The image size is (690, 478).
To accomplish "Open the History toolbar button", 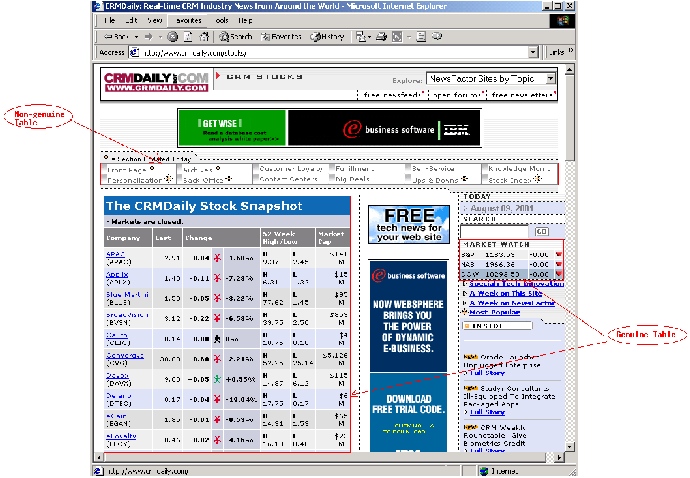I will pyautogui.click(x=327, y=37).
